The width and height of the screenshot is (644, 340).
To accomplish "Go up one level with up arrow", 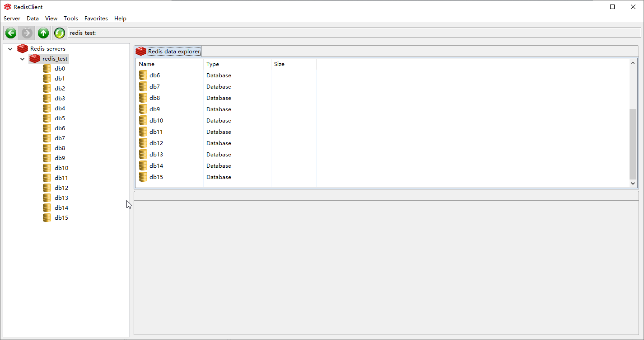I will 43,33.
